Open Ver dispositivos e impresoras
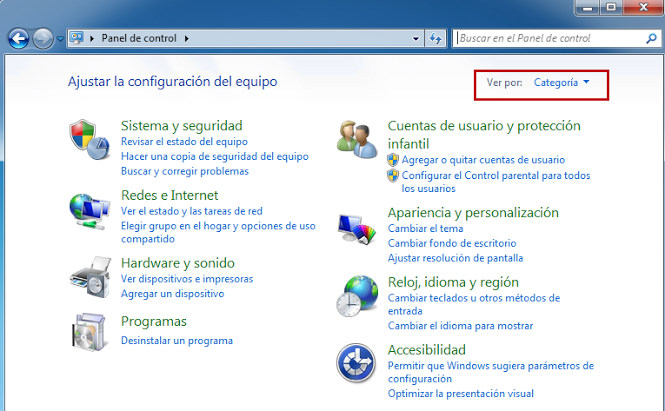Image resolution: width=665 pixels, height=411 pixels. (x=187, y=279)
